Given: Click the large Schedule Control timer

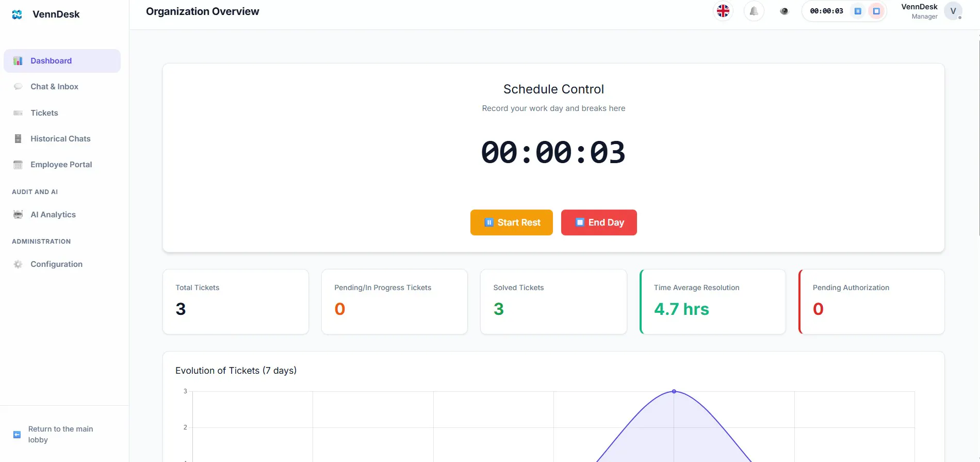Looking at the screenshot, I should tap(553, 153).
